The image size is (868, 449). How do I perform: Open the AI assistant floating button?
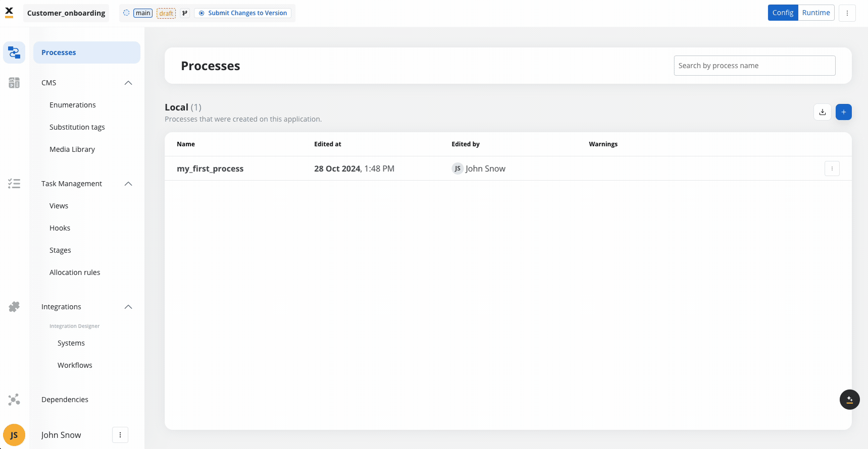[x=850, y=400]
